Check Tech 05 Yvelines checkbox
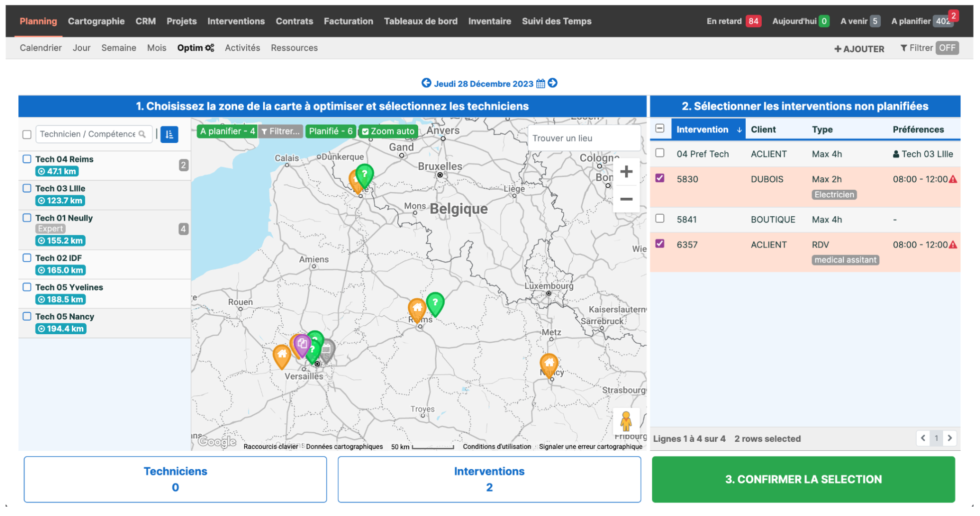The image size is (980, 516). (27, 287)
